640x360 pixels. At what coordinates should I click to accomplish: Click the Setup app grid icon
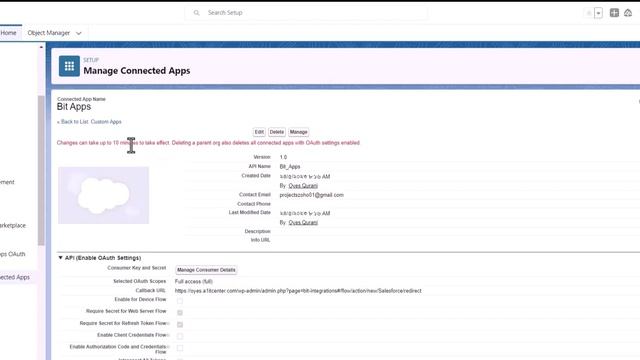[69, 66]
